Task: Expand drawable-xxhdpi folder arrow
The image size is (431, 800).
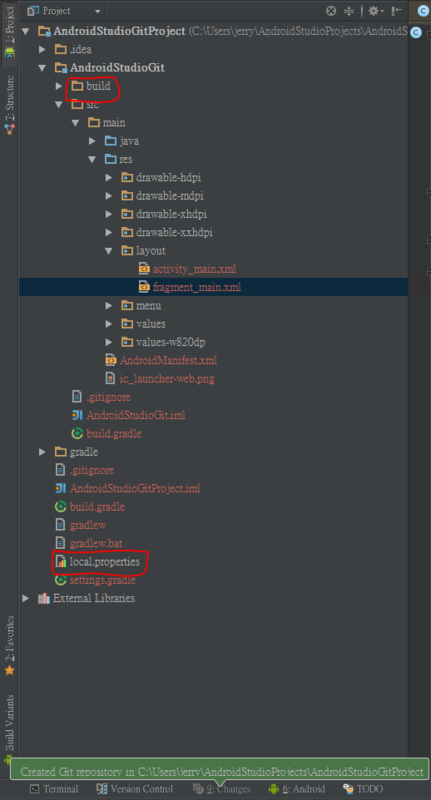Action: (x=109, y=233)
